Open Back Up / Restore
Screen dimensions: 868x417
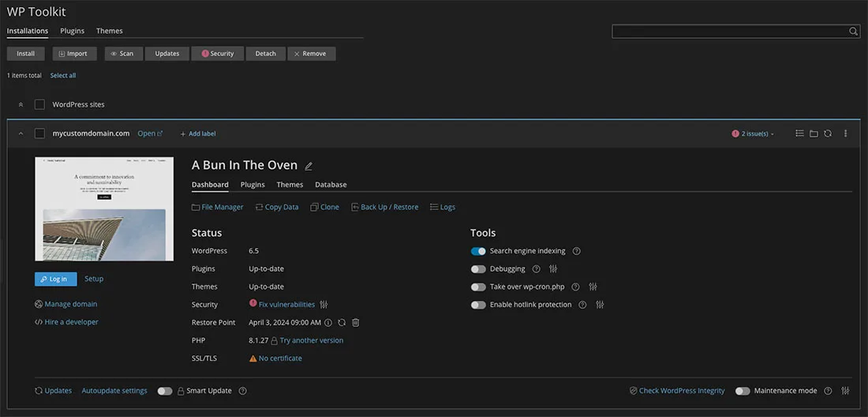[385, 207]
